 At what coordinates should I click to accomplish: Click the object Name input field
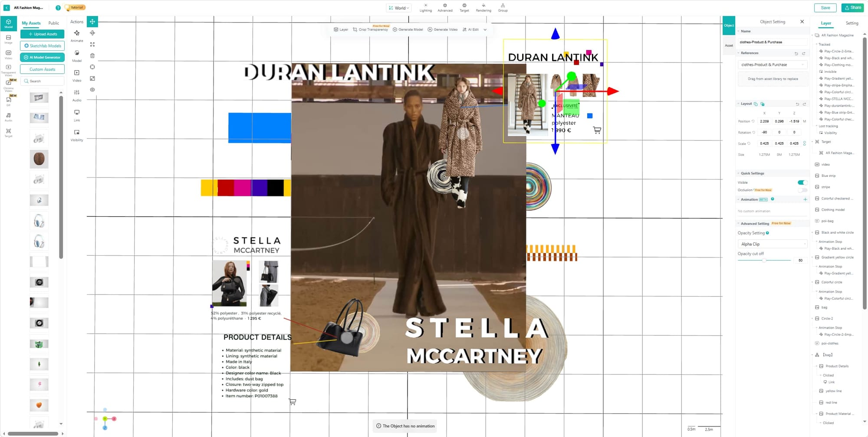773,42
